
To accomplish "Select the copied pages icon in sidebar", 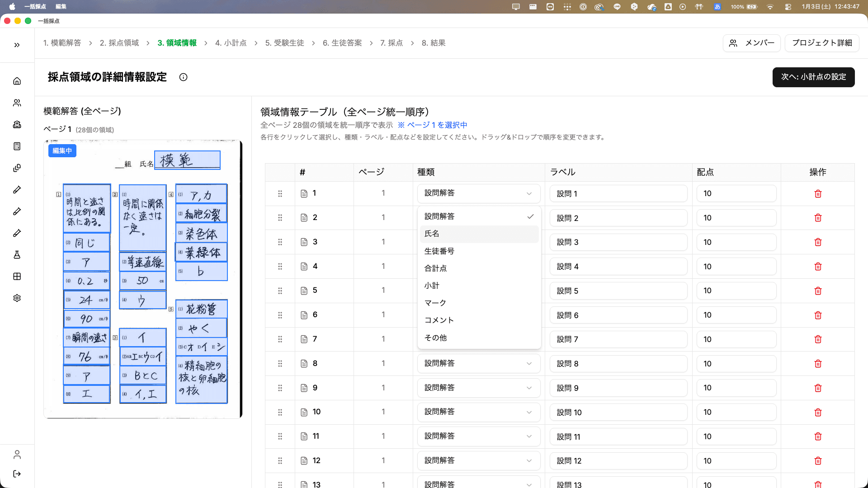I will click(x=17, y=168).
